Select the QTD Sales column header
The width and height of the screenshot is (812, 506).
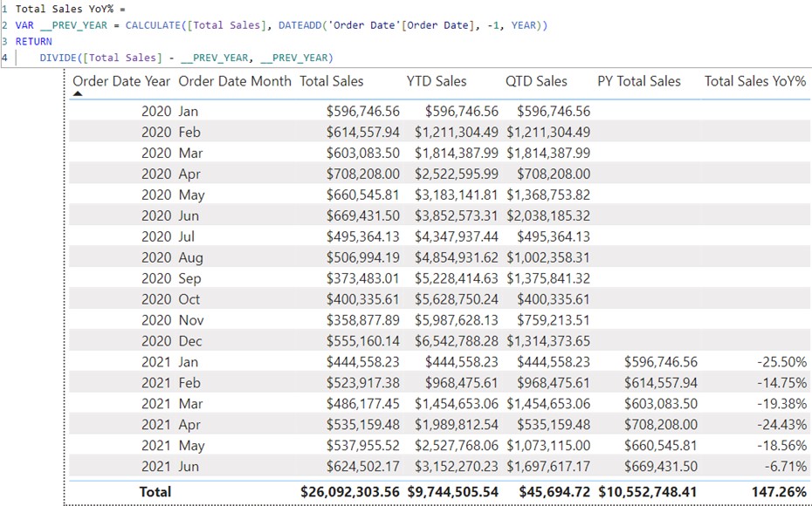536,81
